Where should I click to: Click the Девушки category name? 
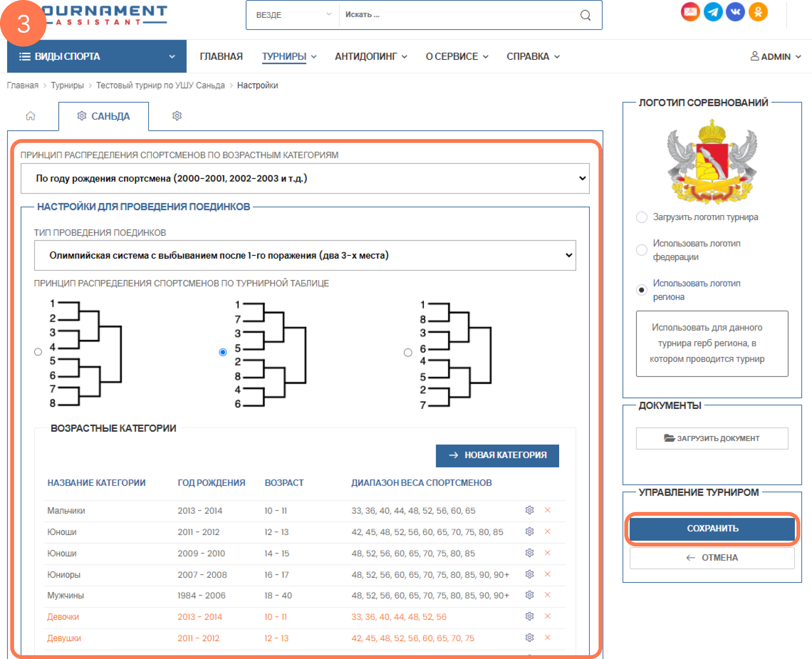[x=64, y=638]
